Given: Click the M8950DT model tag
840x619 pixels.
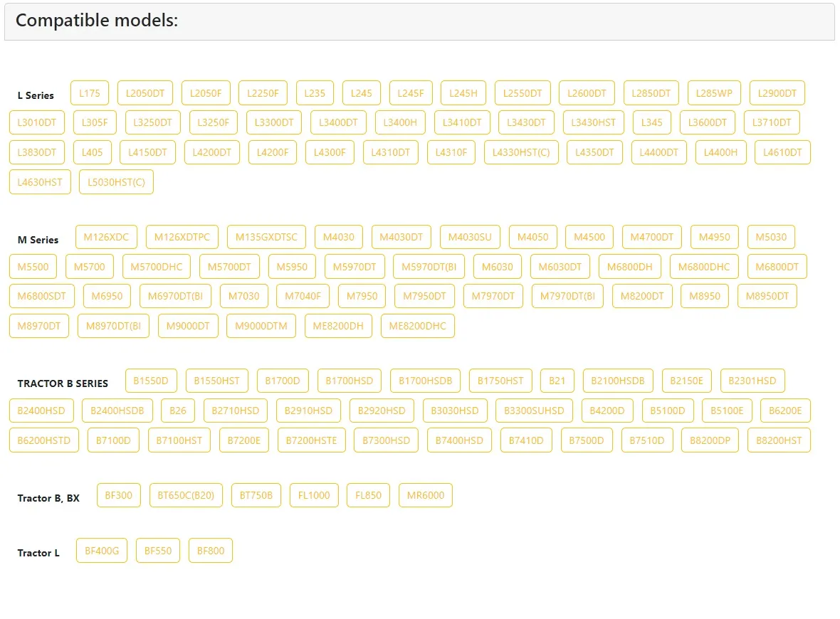Looking at the screenshot, I should click(x=767, y=296).
